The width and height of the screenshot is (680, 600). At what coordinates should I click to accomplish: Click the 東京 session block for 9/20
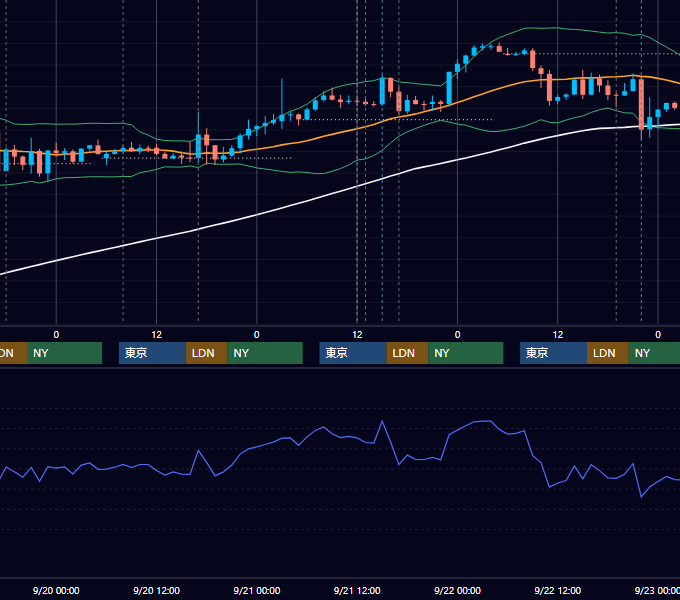[x=152, y=353]
